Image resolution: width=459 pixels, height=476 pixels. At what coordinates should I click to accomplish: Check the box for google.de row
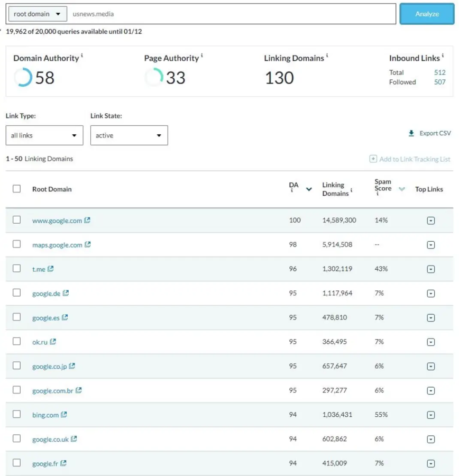(17, 292)
